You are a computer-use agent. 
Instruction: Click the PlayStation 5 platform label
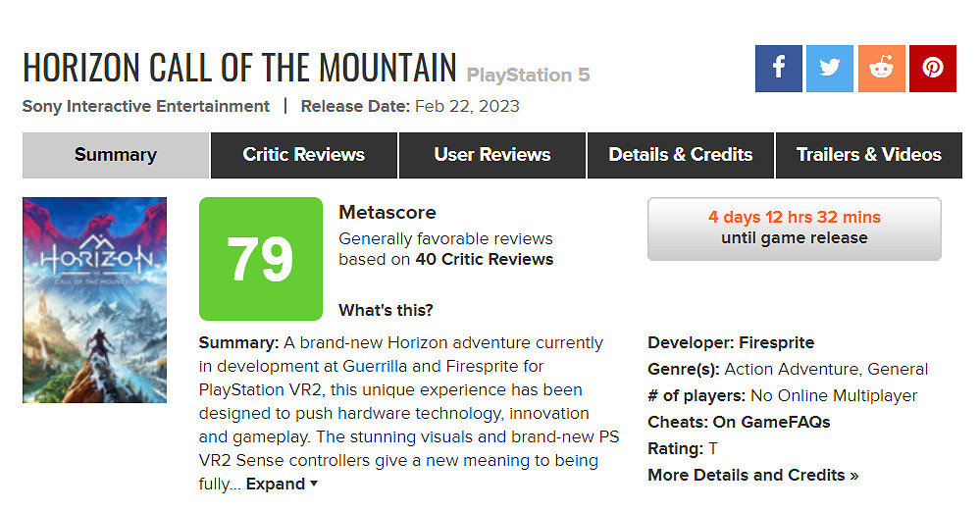pos(528,75)
